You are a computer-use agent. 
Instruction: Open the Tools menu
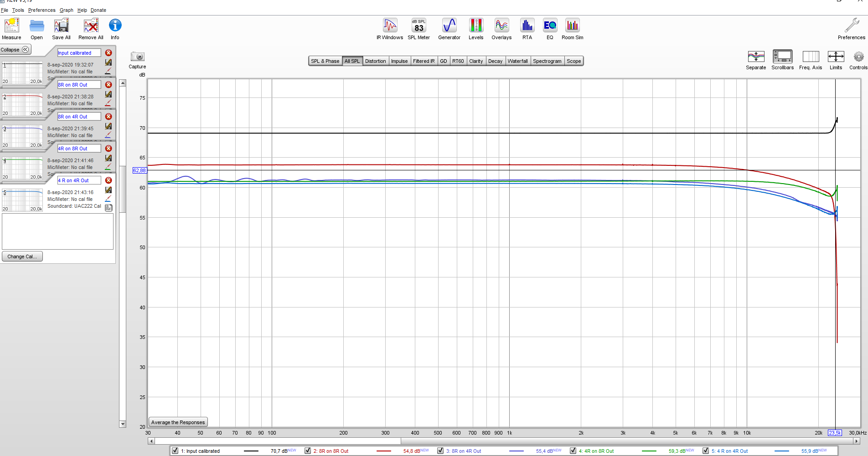pos(18,10)
